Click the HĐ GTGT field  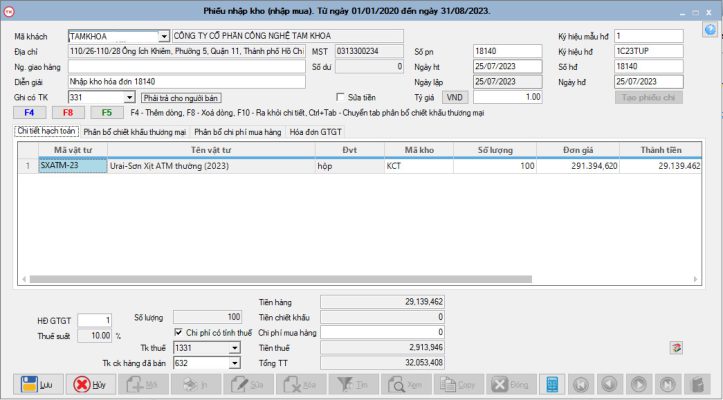[x=95, y=320]
